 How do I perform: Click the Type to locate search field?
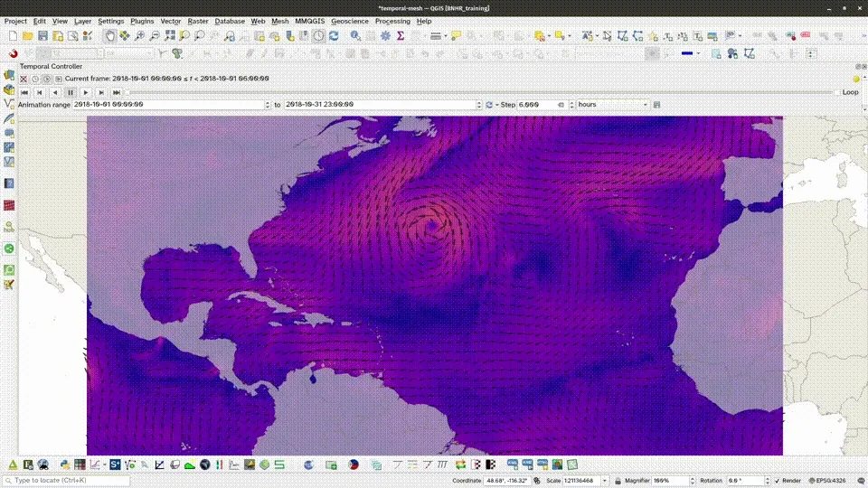point(66,481)
